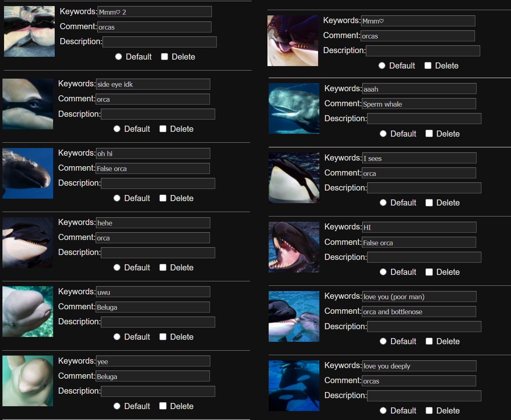Open the 'side eye idk' orca thumbnail

pos(28,104)
